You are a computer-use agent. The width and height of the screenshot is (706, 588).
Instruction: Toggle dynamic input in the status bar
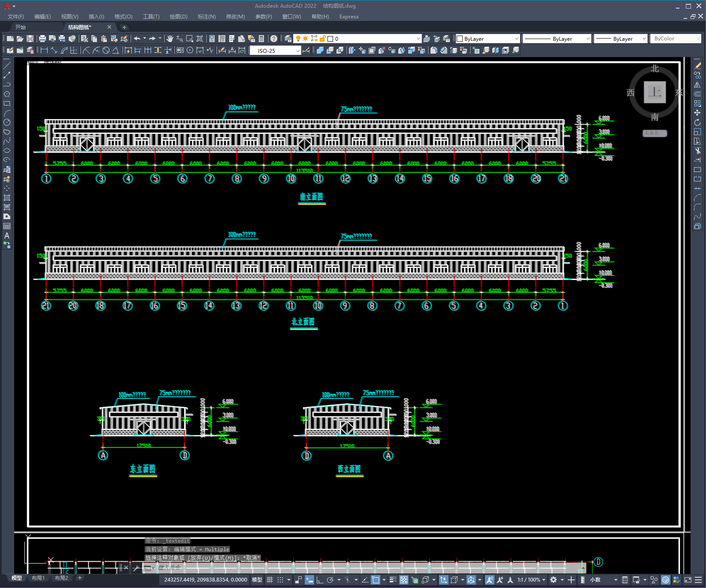309,580
